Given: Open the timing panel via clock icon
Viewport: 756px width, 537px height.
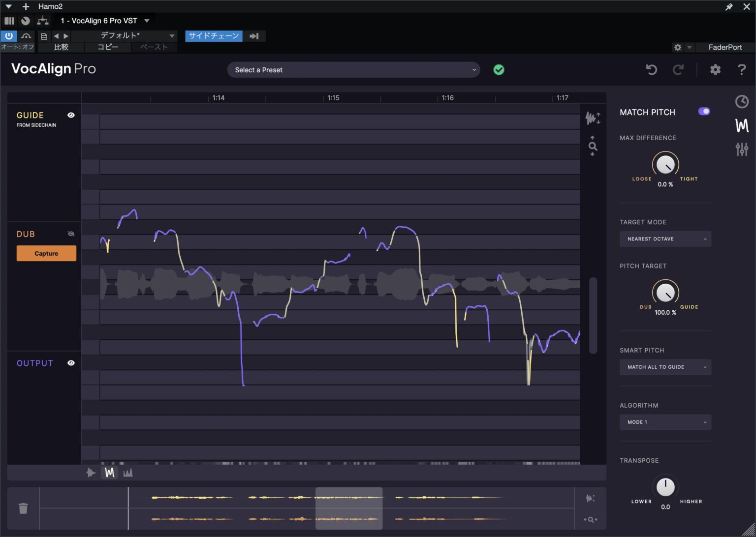Looking at the screenshot, I should pyautogui.click(x=741, y=102).
